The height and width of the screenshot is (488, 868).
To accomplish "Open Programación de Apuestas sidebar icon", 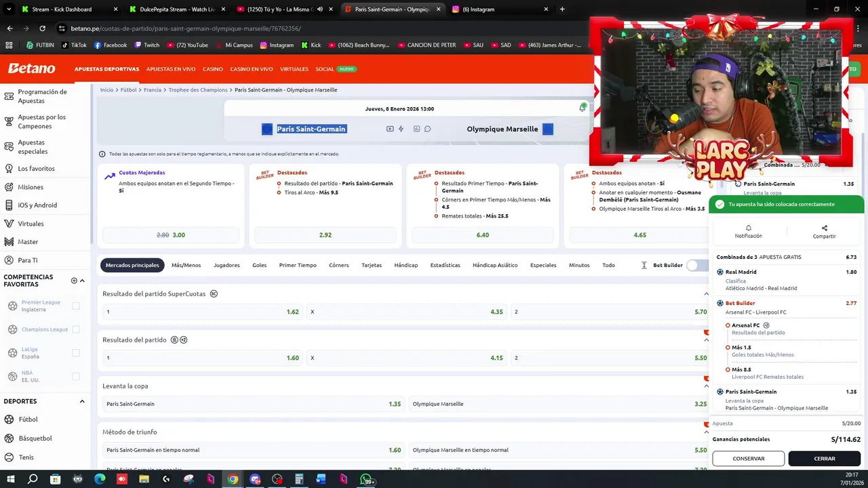I will (9, 96).
